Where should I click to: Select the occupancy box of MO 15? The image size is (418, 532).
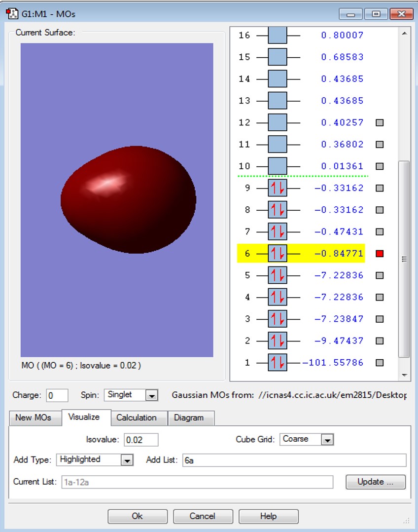278,57
